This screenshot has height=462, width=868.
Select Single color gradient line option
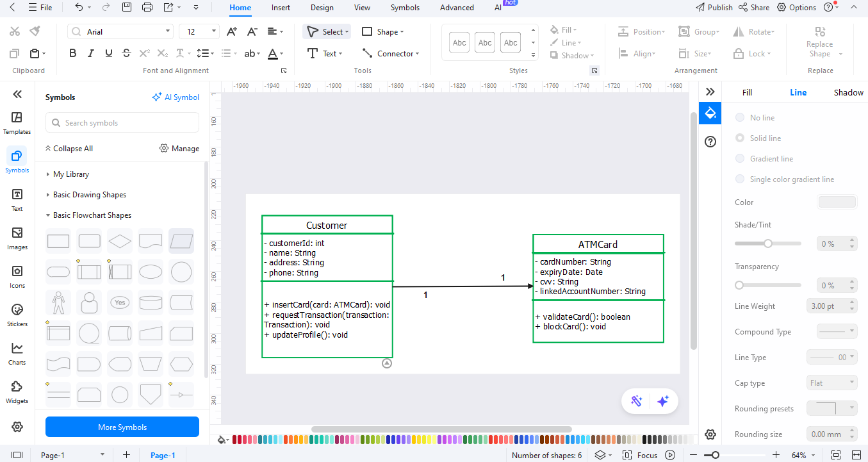point(740,179)
